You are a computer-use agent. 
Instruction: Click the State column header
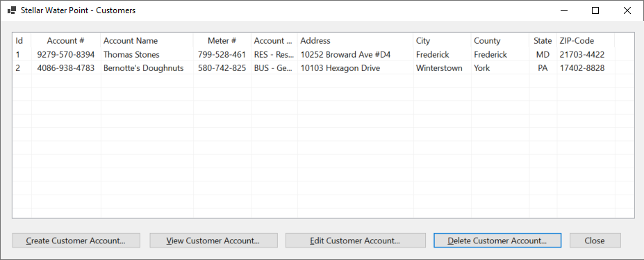(543, 40)
